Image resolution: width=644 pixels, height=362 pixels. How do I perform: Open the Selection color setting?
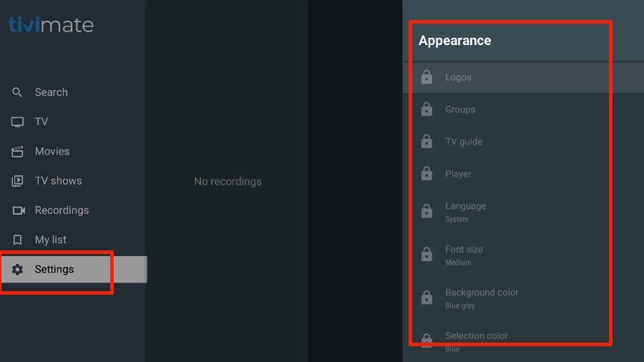click(x=477, y=339)
